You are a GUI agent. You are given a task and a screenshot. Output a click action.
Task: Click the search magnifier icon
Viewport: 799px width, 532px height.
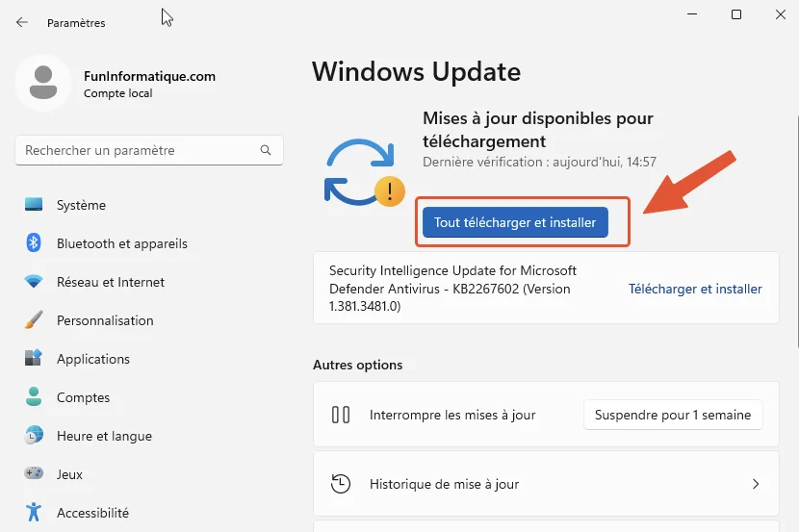266,150
